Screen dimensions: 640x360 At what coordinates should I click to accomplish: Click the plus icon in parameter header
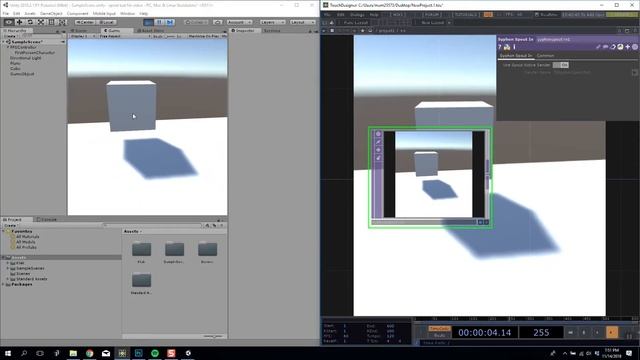(627, 47)
